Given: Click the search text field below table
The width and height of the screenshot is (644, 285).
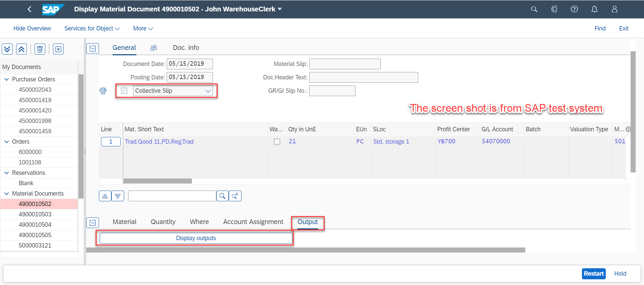Looking at the screenshot, I should tap(172, 196).
